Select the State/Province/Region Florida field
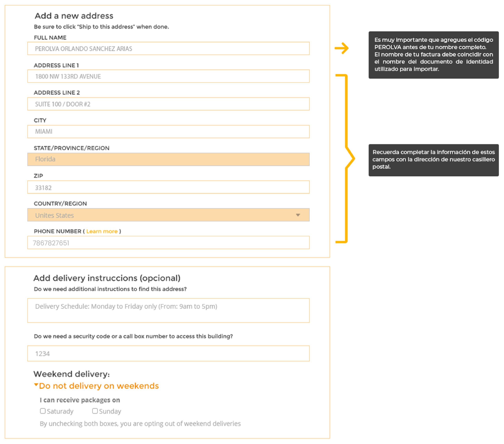 pos(168,159)
